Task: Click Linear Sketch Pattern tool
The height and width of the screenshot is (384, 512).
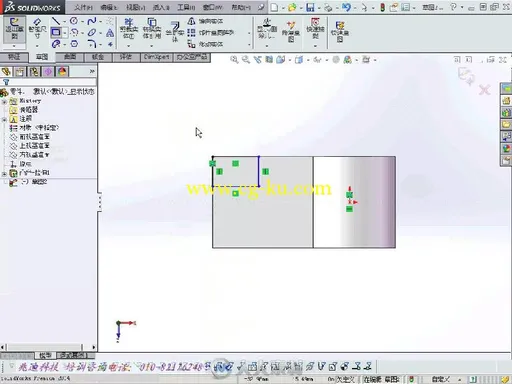Action: pyautogui.click(x=210, y=33)
